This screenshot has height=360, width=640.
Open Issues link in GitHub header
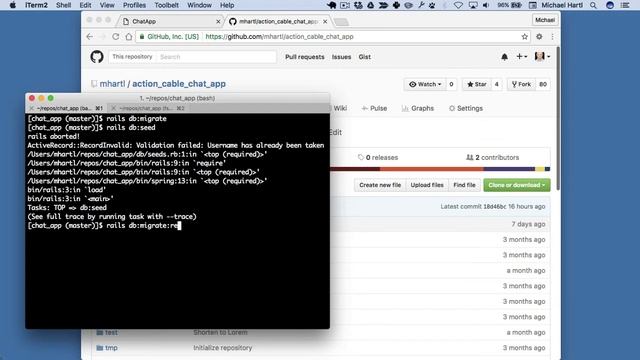pyautogui.click(x=341, y=57)
